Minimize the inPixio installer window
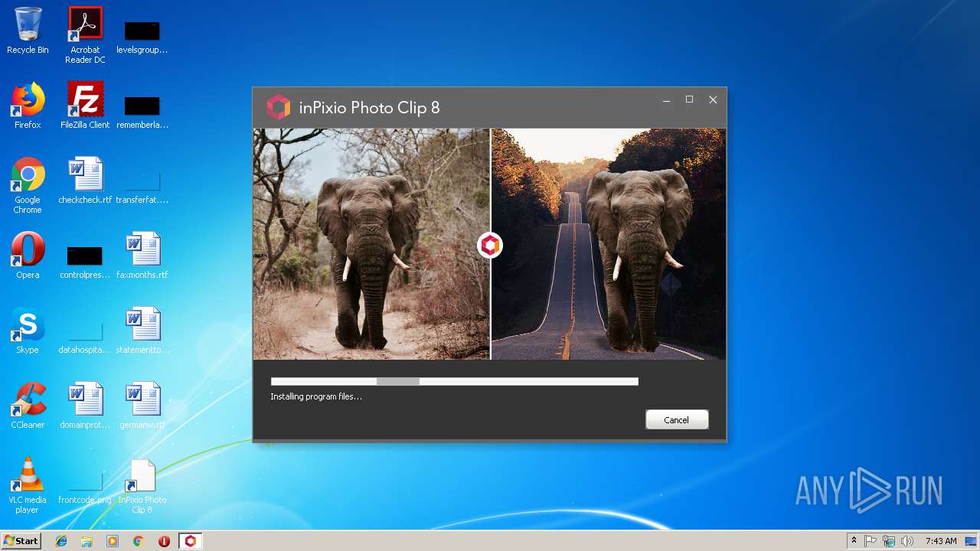The width and height of the screenshot is (980, 551). pyautogui.click(x=667, y=100)
